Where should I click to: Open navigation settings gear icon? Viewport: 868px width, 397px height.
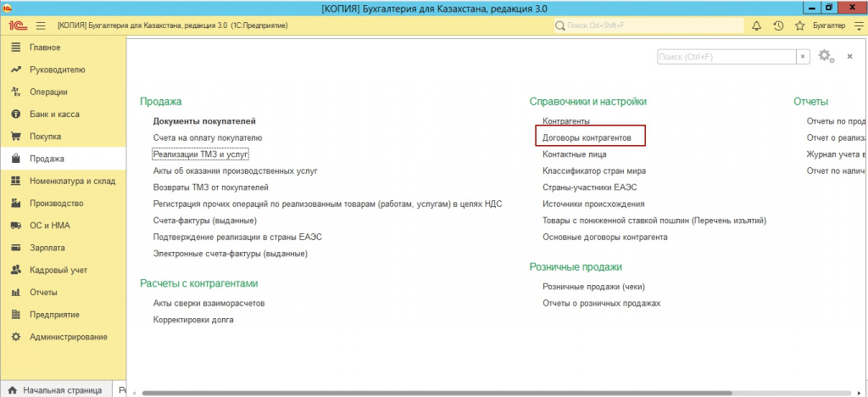point(826,56)
